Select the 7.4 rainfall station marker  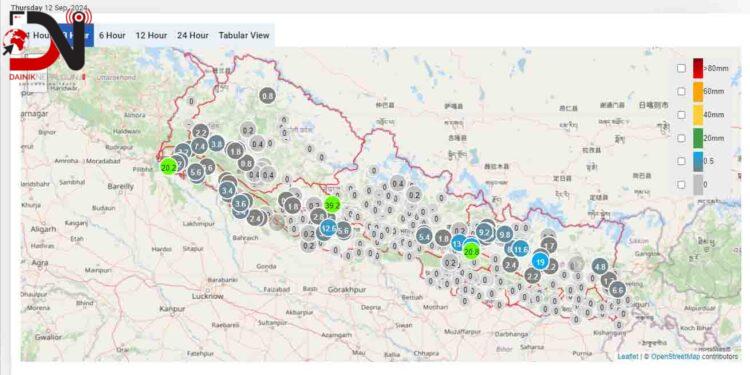[x=199, y=145]
